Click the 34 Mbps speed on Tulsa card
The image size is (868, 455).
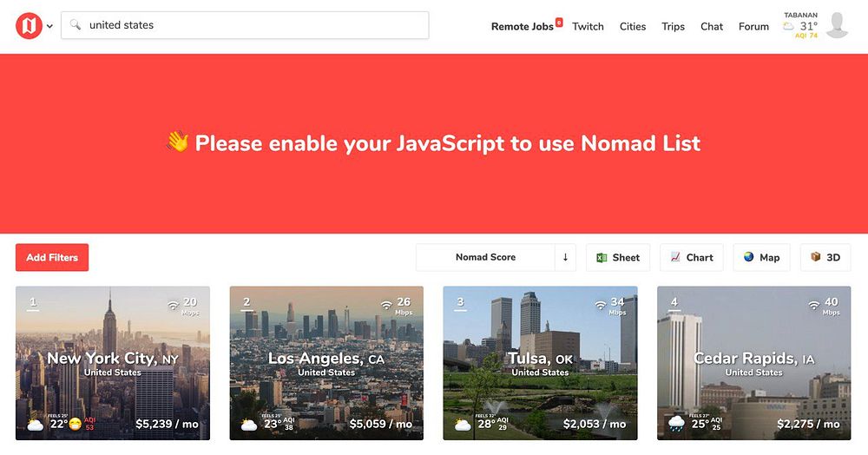(x=617, y=306)
